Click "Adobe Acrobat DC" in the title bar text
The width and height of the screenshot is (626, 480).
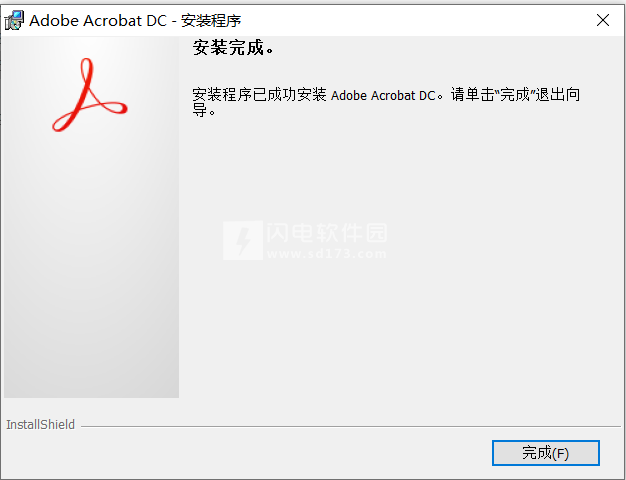point(98,20)
